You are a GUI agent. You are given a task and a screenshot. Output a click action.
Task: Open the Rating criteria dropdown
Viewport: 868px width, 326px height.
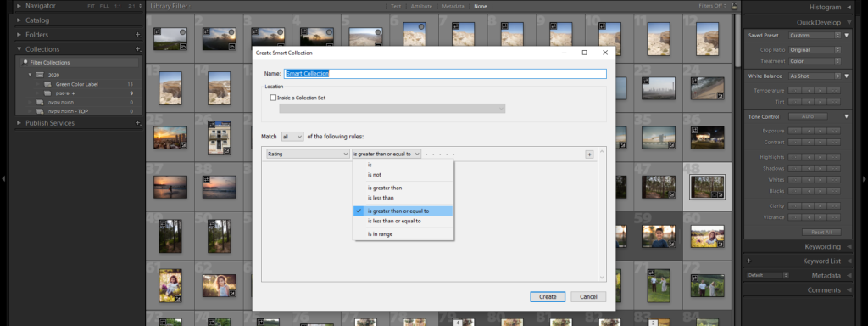(307, 155)
